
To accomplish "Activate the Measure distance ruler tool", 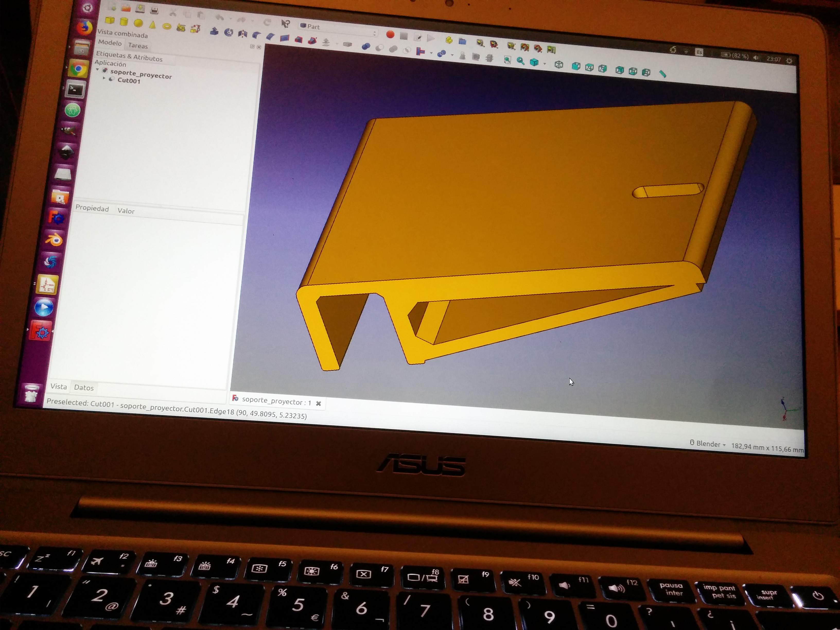I will 663,74.
